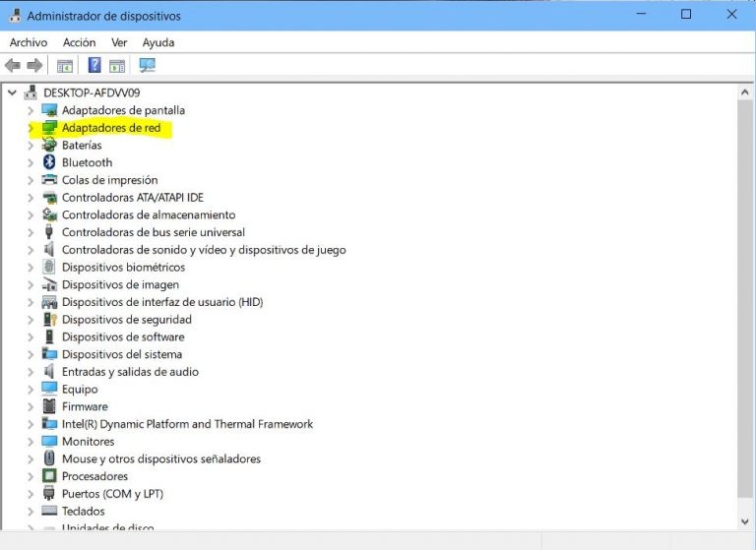Image resolution: width=756 pixels, height=550 pixels.
Task: Click the Forward arrow toolbar icon
Action: point(34,65)
